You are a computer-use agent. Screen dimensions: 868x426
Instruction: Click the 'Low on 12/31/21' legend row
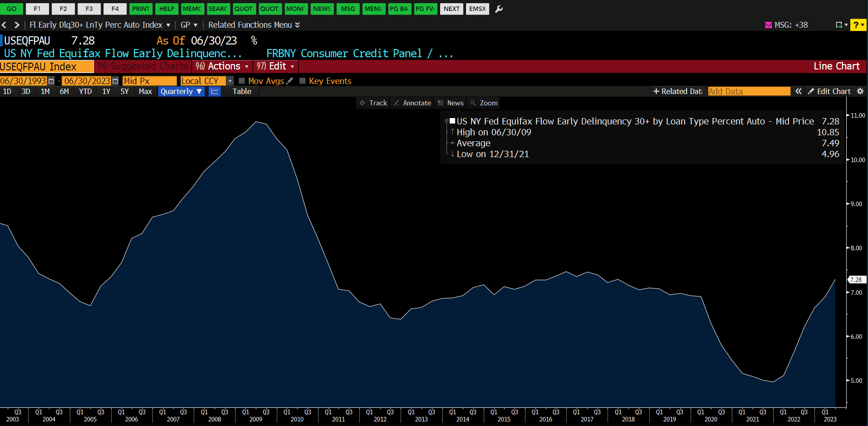(x=648, y=154)
